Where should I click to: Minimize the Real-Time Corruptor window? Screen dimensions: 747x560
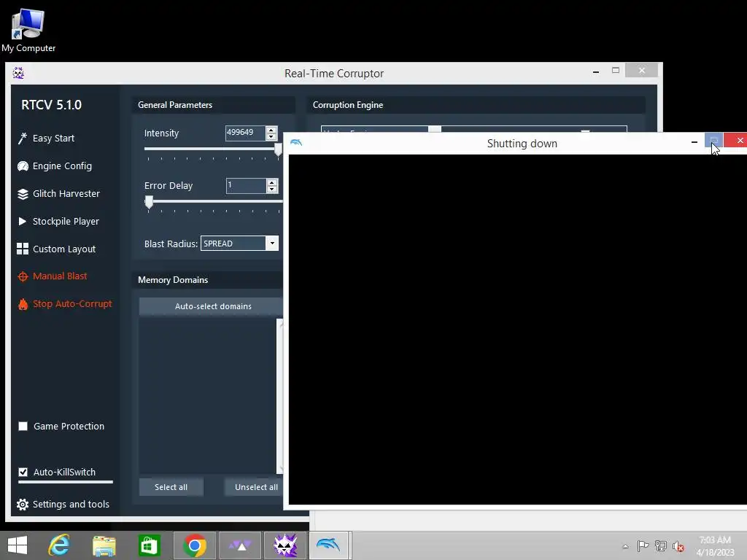click(x=596, y=71)
